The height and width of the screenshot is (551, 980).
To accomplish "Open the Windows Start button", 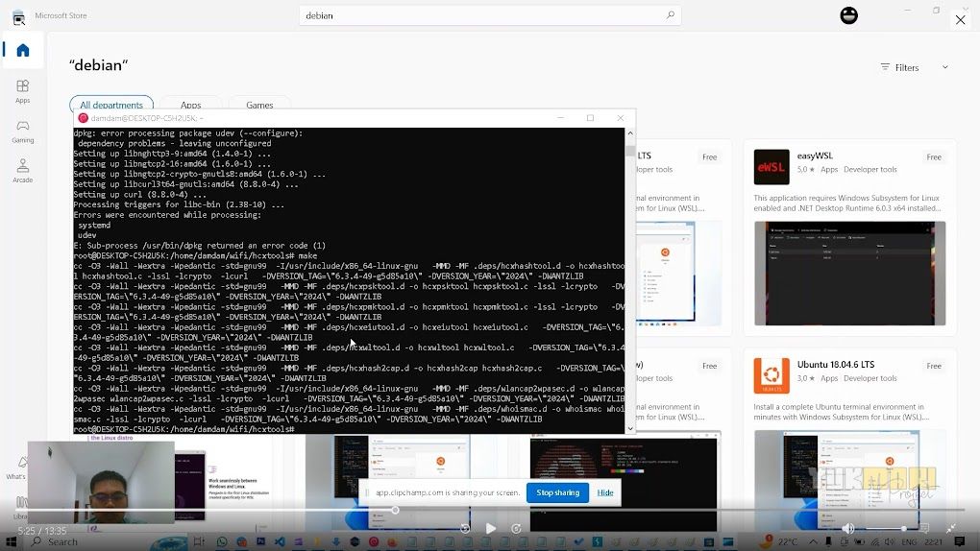I will click(x=11, y=541).
